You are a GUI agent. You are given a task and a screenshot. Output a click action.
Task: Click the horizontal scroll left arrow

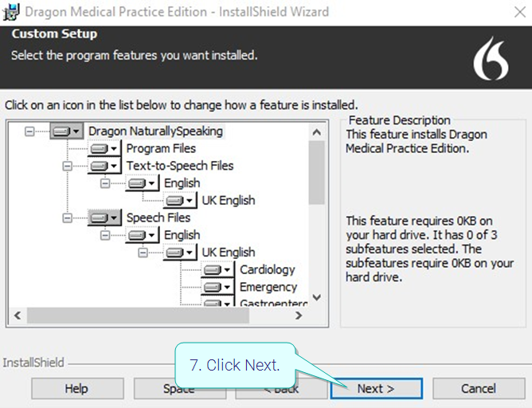click(x=18, y=316)
